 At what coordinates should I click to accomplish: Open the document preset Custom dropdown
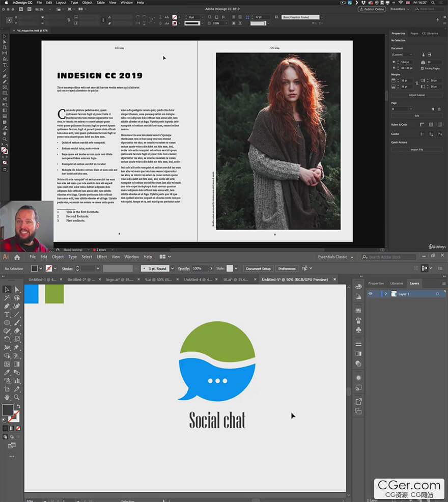click(x=402, y=55)
